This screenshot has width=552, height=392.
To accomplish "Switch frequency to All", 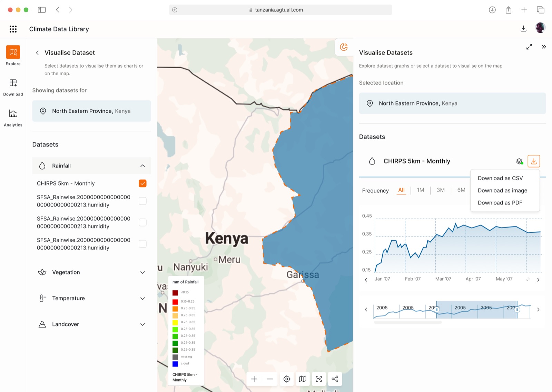I will point(401,190).
